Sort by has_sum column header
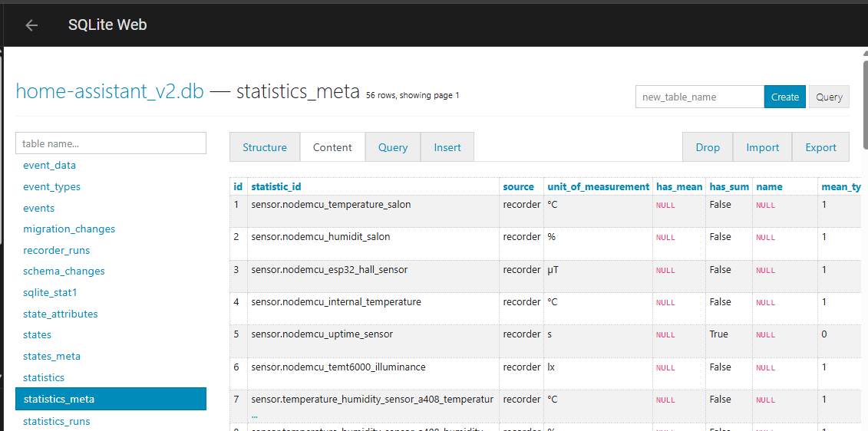The height and width of the screenshot is (431, 868). (x=729, y=187)
